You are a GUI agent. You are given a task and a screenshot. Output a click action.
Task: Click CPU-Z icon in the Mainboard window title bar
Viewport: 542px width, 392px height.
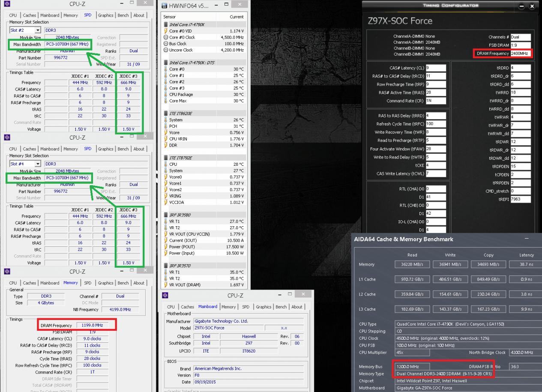[165, 296]
